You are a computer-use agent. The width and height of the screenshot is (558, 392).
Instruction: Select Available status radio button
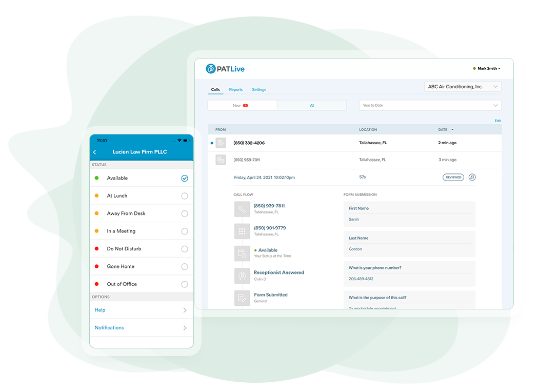184,179
